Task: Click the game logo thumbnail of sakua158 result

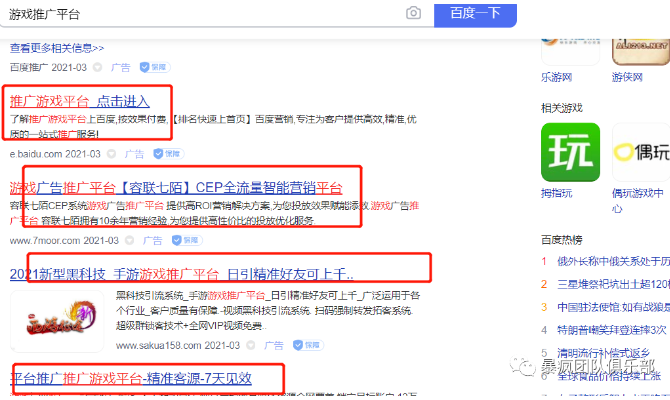Action: pyautogui.click(x=57, y=321)
